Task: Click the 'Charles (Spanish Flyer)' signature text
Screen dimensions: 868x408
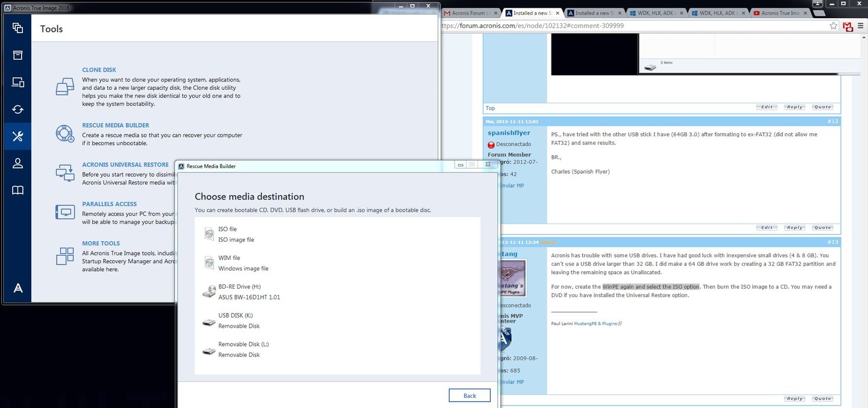Action: point(582,172)
